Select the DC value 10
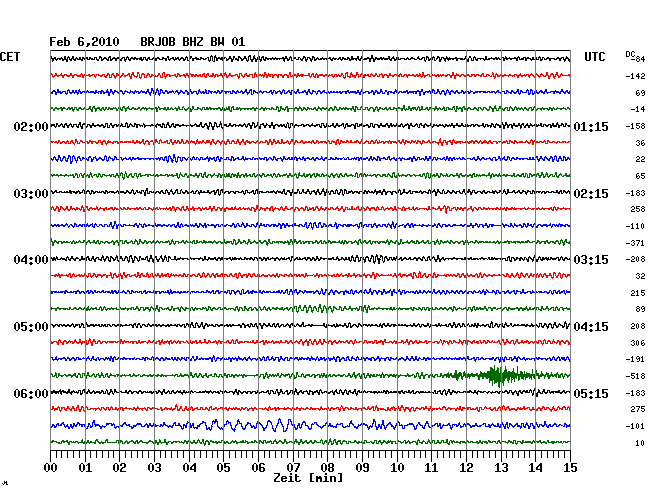The height and width of the screenshot is (494, 650). coord(640,443)
